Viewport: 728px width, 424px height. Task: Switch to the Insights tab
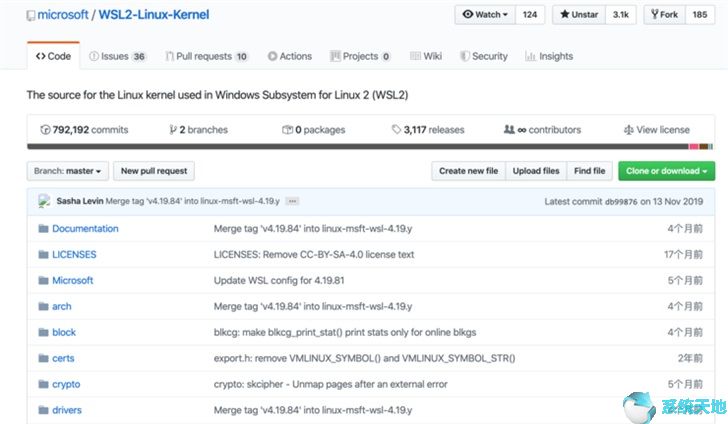[x=549, y=56]
